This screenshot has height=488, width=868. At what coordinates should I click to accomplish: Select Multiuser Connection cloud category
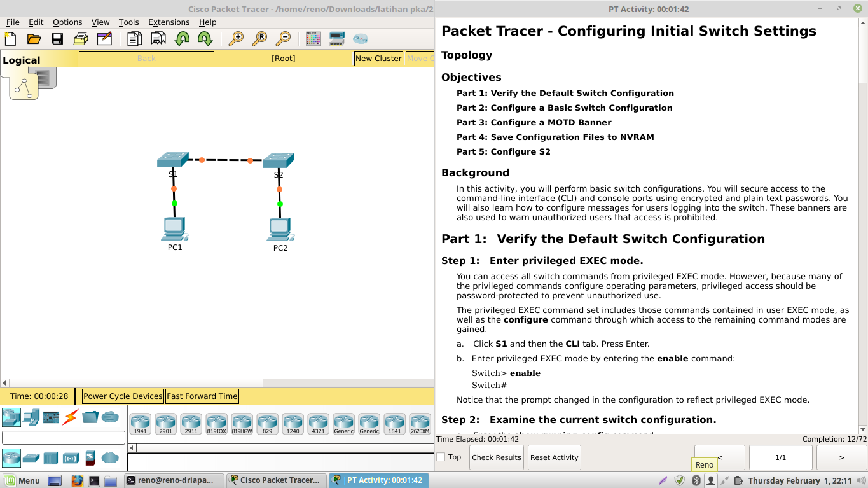pyautogui.click(x=110, y=417)
